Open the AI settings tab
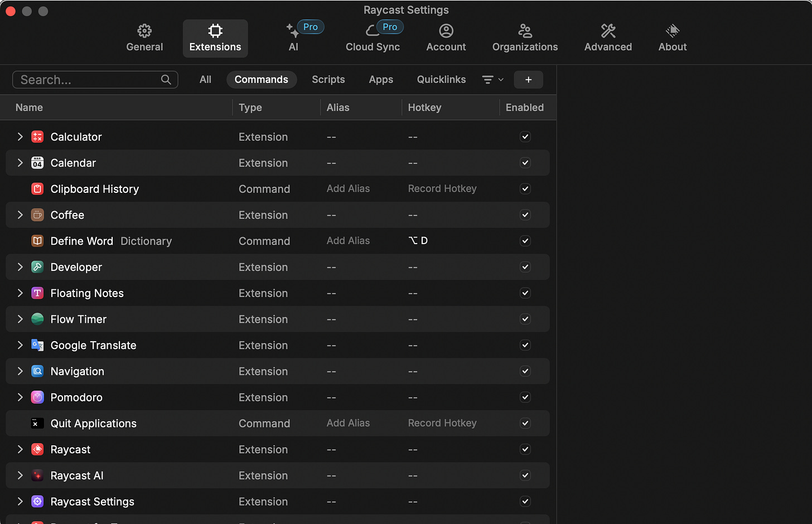 click(x=294, y=38)
